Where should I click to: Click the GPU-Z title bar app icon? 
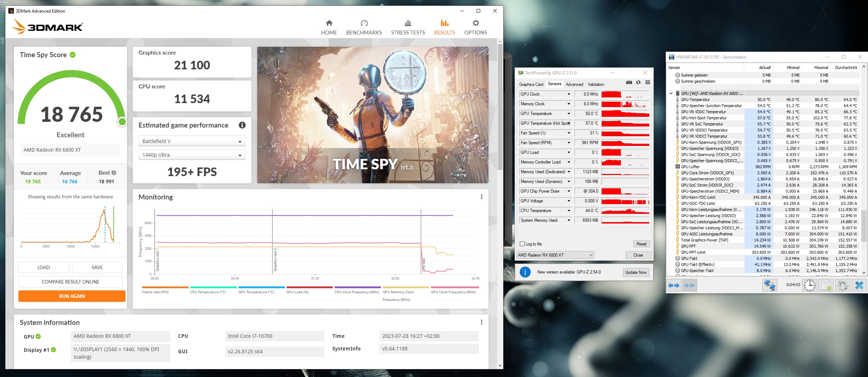coord(521,73)
